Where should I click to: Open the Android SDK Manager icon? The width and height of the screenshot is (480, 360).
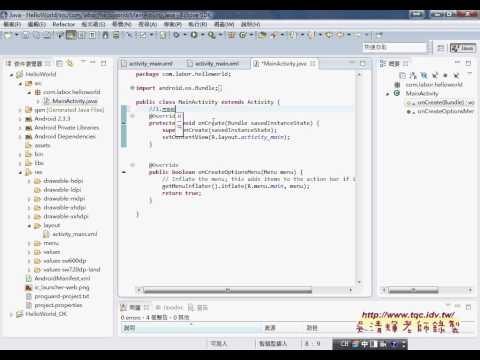[x=105, y=35]
